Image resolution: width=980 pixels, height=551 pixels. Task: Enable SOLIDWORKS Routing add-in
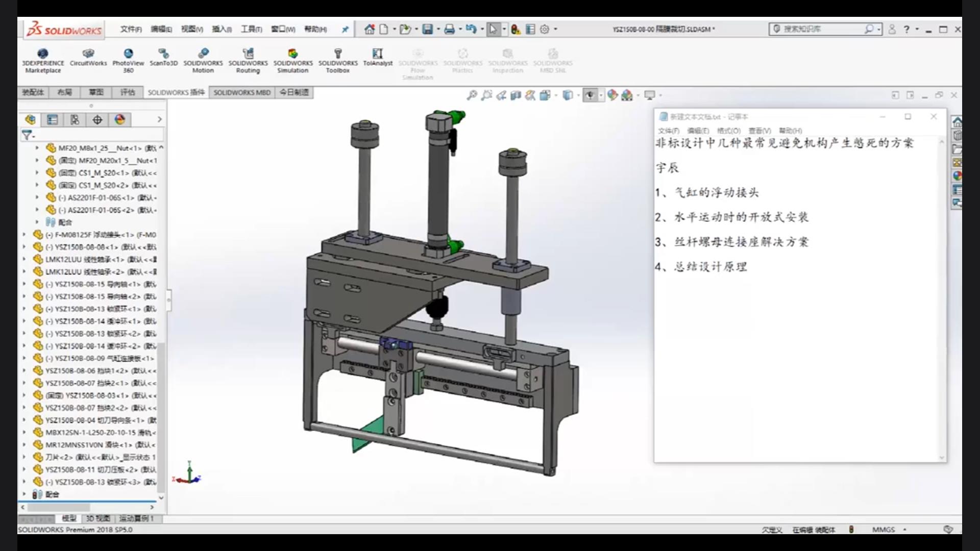[x=248, y=61]
